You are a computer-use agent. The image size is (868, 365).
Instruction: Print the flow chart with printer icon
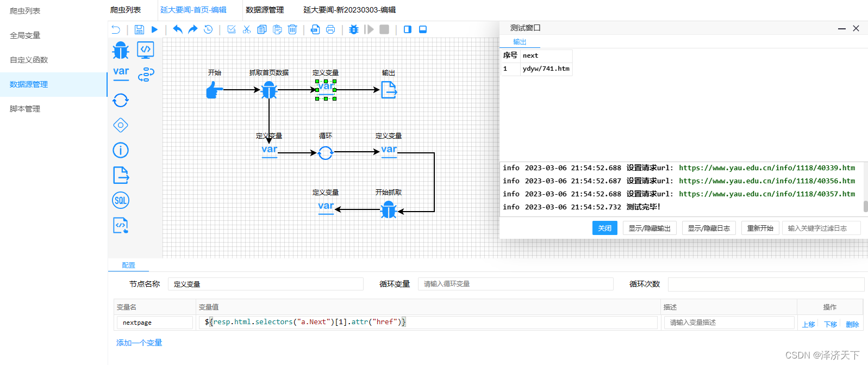click(330, 29)
